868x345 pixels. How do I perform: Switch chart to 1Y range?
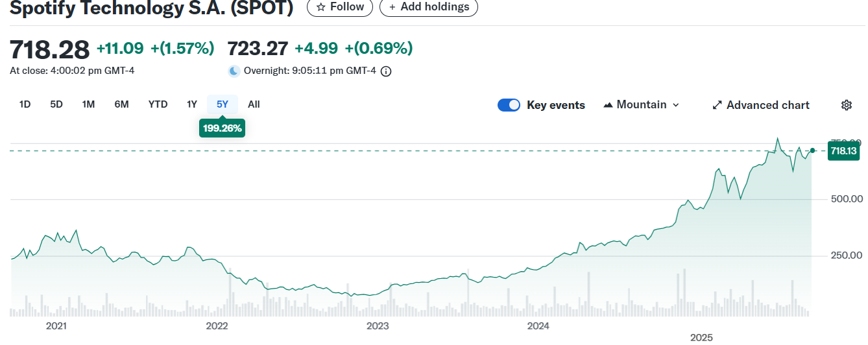point(191,104)
